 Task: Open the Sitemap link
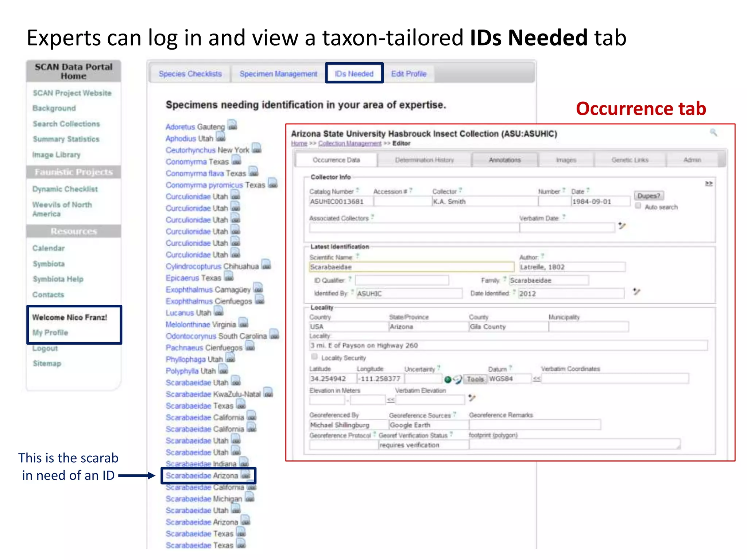click(47, 363)
